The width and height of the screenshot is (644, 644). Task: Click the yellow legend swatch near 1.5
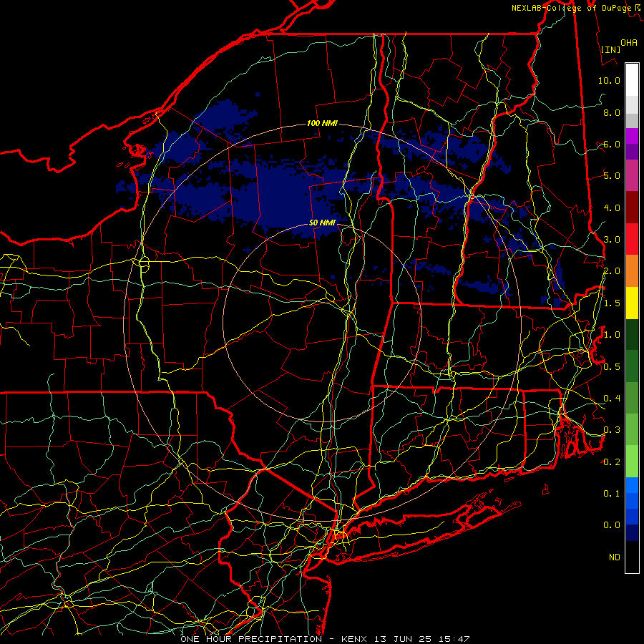pos(632,303)
